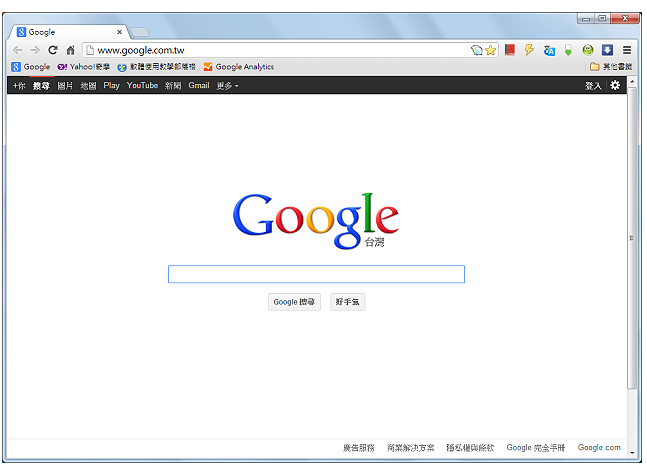Screen dimensions: 647x465
Task: Open 地圖 in the Google top bar
Action: (88, 86)
